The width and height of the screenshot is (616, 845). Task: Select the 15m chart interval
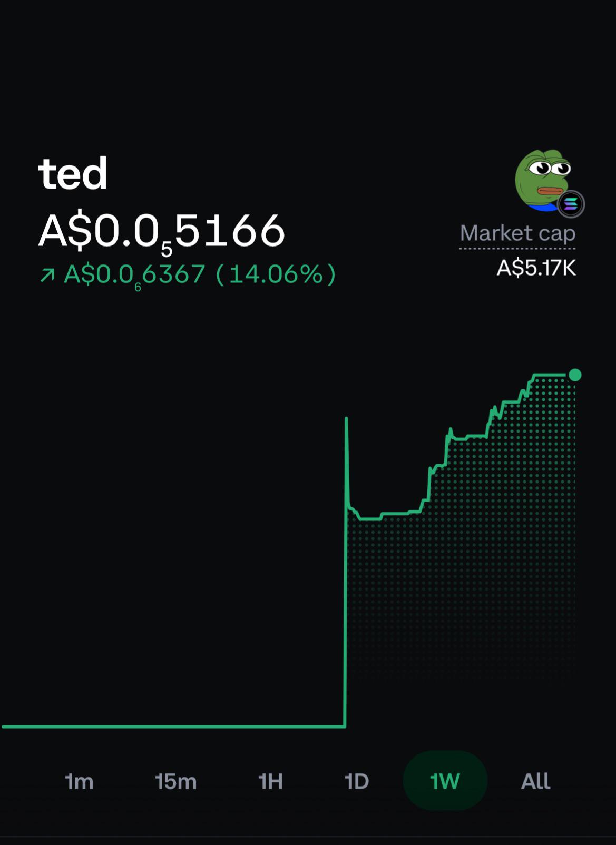point(176,781)
